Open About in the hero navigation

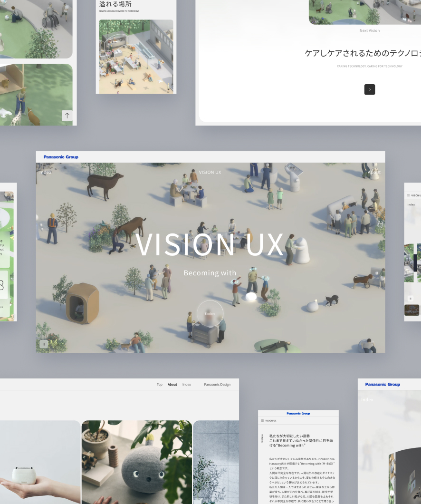pos(374,172)
